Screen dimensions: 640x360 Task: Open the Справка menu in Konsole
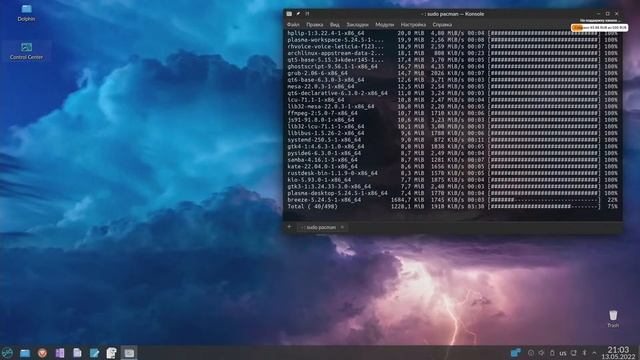coord(442,24)
